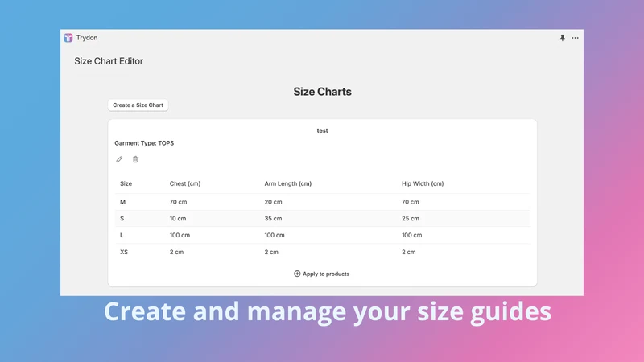The height and width of the screenshot is (362, 644).
Task: Click the chart name 'test'
Action: tap(323, 130)
